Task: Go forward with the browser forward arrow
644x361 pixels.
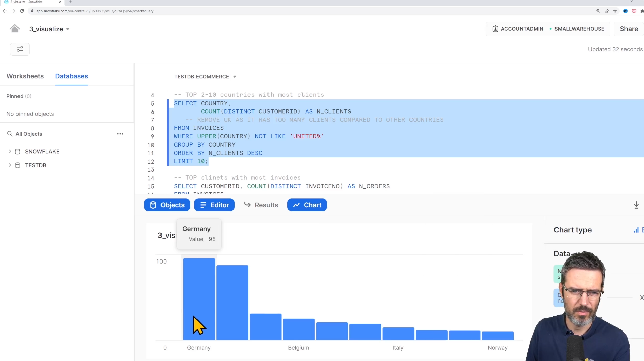Action: coord(13,11)
